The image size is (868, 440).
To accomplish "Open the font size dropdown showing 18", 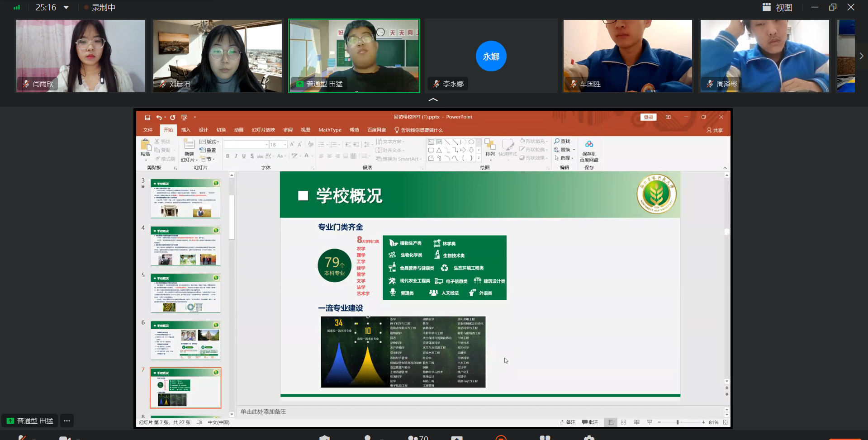I will coord(285,145).
